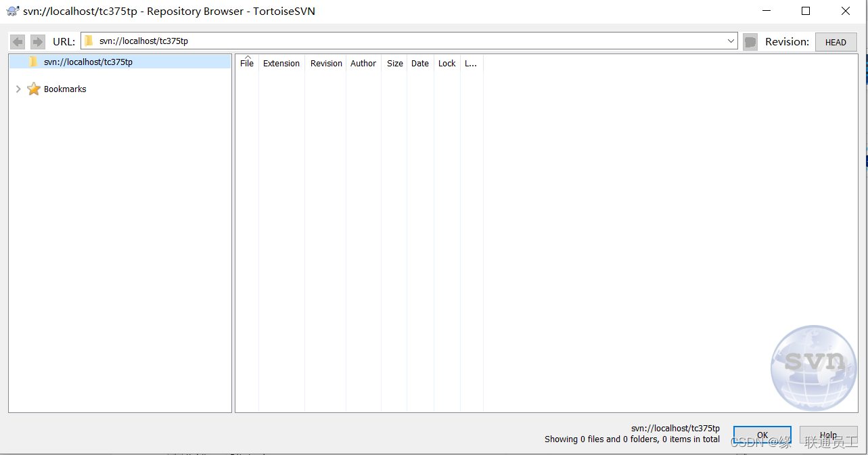Sort listing by the File column
The image size is (868, 455).
coord(246,63)
